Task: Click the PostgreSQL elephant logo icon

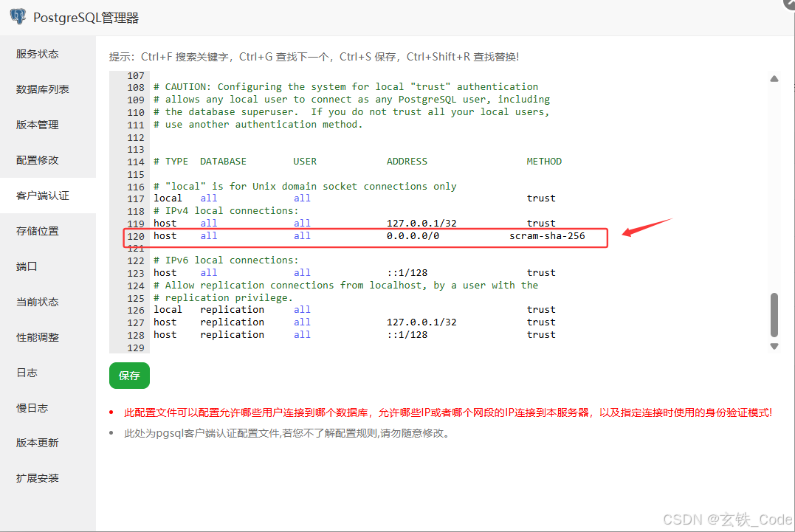Action: [18, 17]
